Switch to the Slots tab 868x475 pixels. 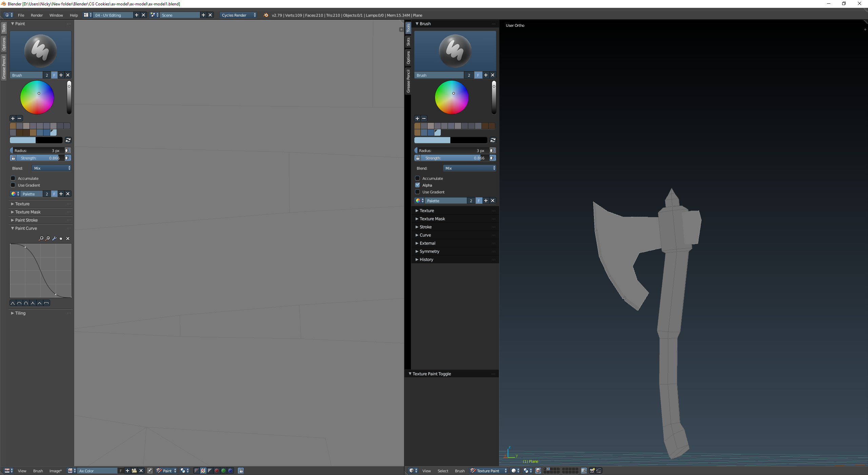[x=408, y=42]
